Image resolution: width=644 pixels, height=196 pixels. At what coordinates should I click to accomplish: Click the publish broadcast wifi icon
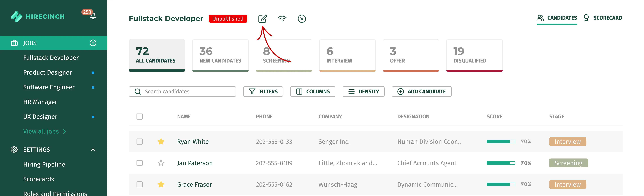click(x=282, y=19)
